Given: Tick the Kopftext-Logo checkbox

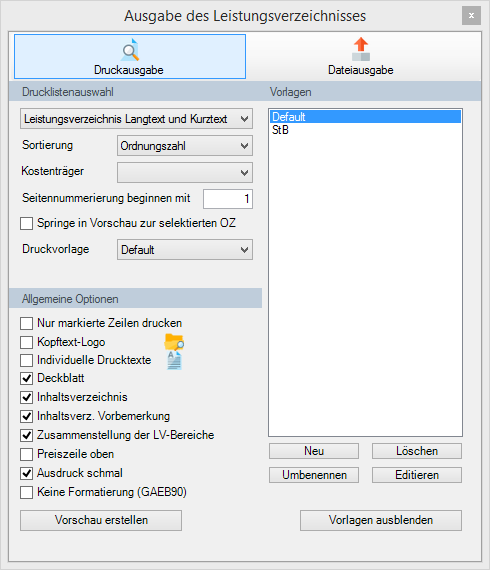Looking at the screenshot, I should 27,342.
